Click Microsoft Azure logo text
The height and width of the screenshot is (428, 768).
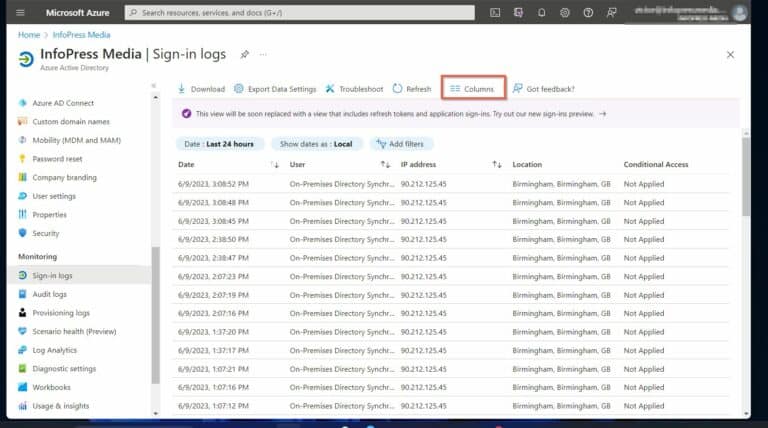pyautogui.click(x=77, y=13)
